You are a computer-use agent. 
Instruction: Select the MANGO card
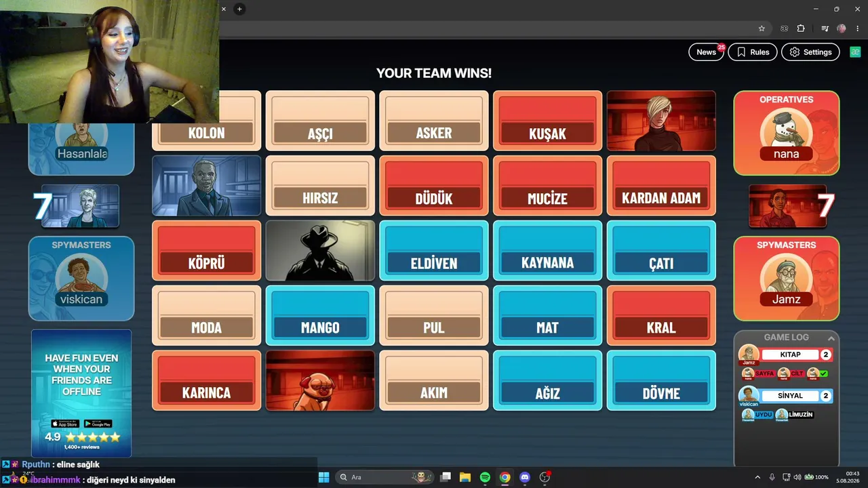320,316
